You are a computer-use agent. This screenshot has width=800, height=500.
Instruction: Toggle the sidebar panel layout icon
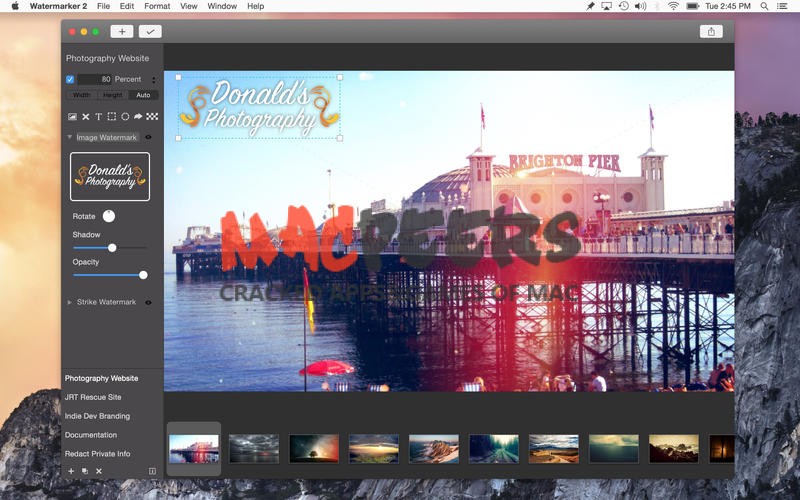click(x=152, y=471)
